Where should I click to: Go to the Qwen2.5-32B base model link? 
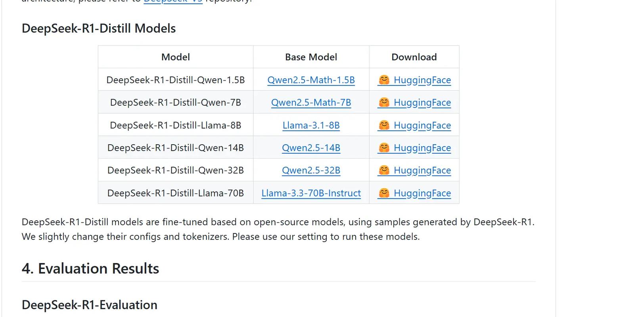pos(311,170)
